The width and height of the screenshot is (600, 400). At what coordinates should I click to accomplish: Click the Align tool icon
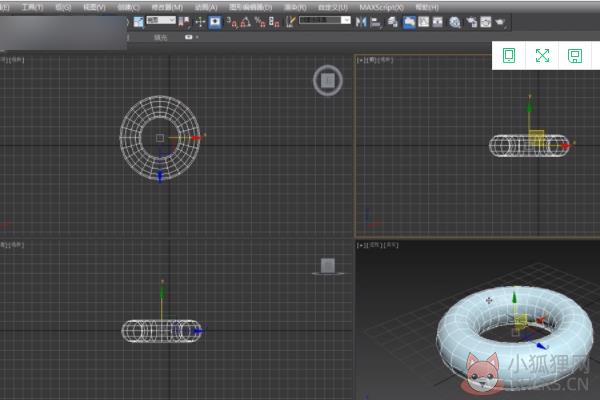coord(376,22)
